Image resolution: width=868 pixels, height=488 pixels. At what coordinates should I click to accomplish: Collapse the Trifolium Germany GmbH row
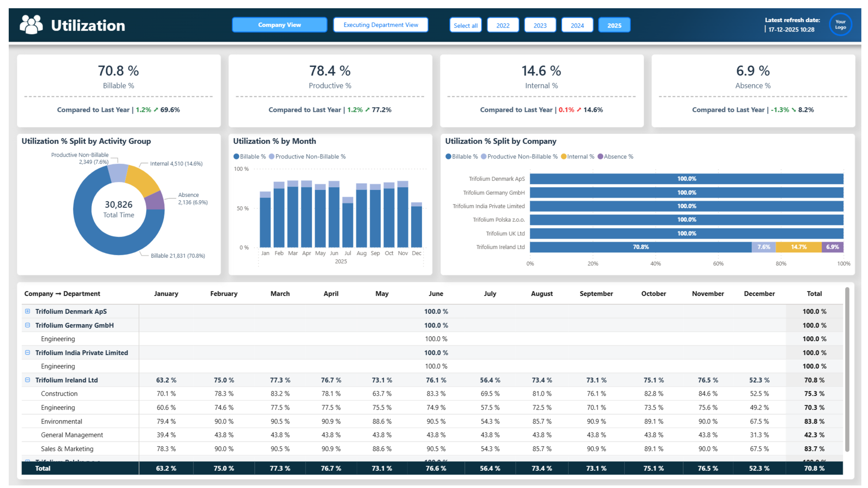[28, 325]
